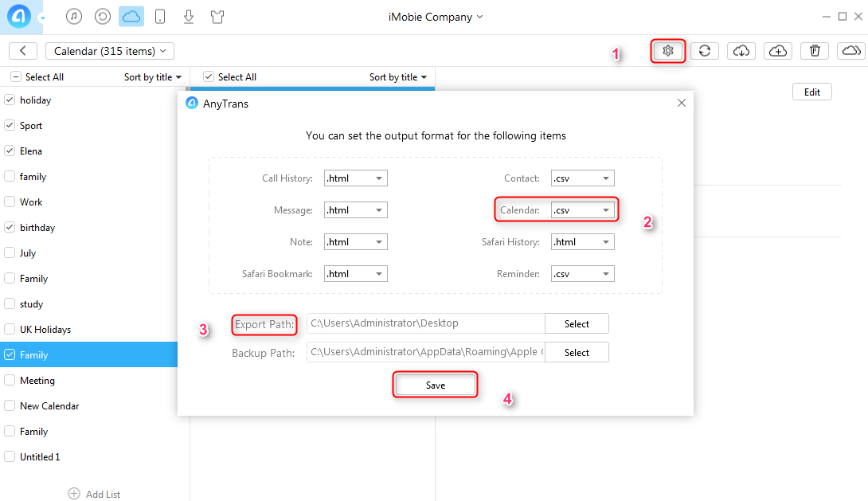868x501 pixels.
Task: Check the Meeting calendar checkbox
Action: [10, 380]
